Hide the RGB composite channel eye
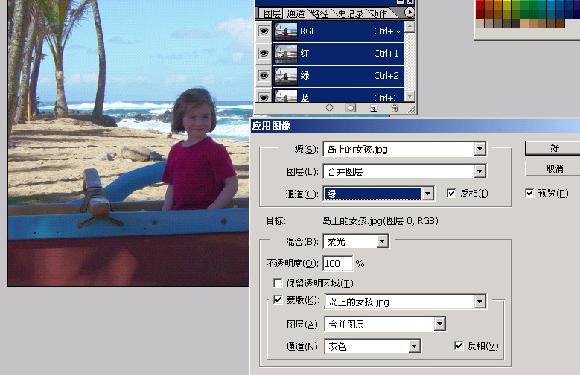 pos(264,31)
